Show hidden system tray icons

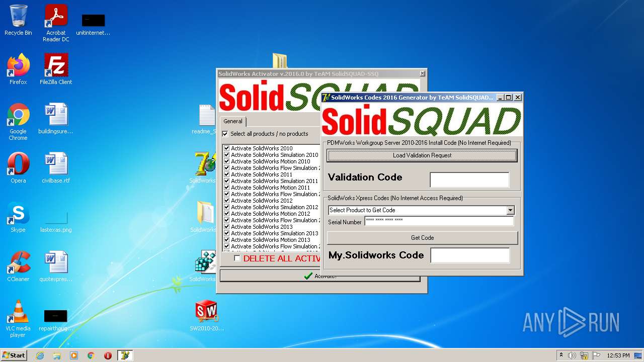(x=561, y=355)
